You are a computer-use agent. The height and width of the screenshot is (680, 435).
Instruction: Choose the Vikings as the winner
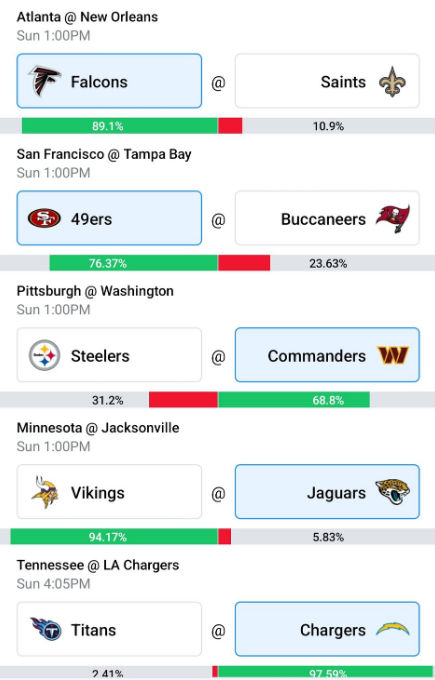point(109,492)
